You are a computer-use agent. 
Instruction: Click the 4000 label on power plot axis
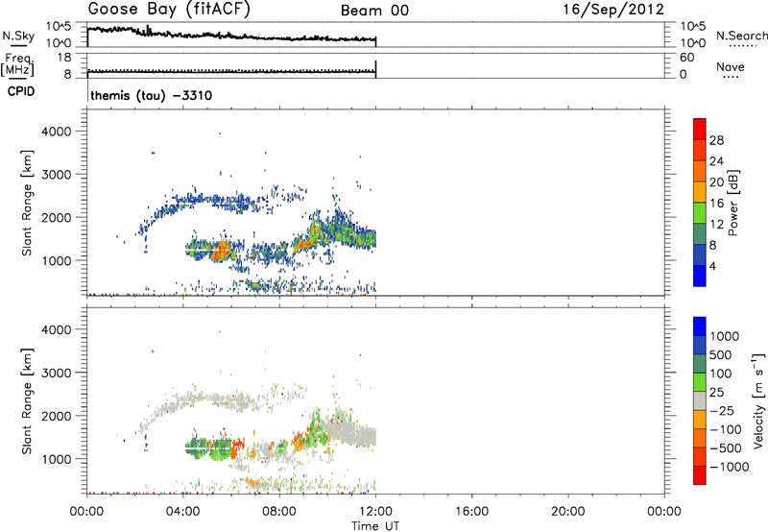56,132
